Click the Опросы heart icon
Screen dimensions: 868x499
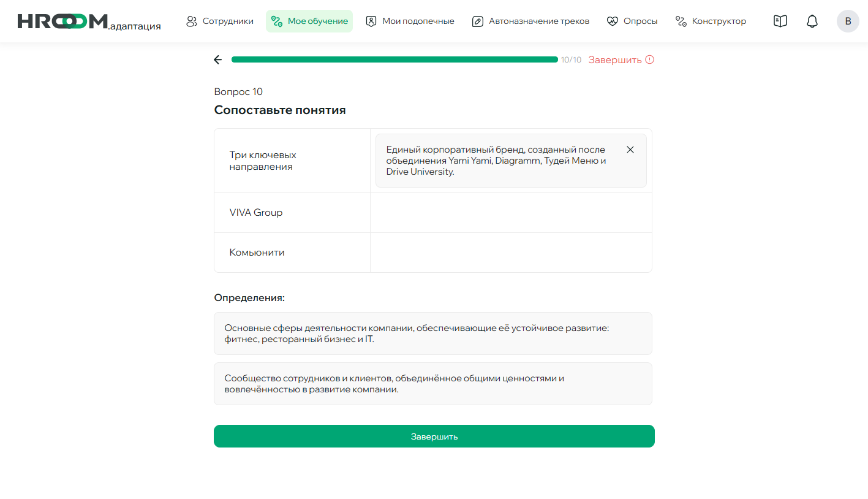(x=611, y=21)
